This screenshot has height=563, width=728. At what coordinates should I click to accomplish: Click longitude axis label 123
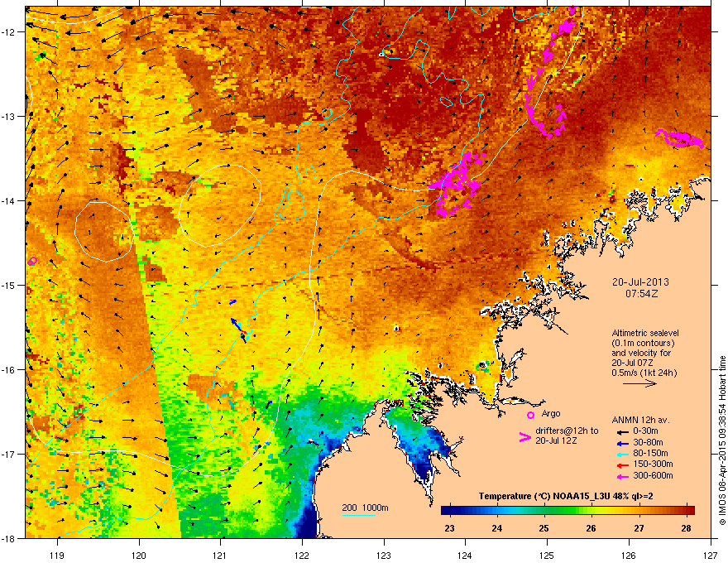(x=384, y=555)
